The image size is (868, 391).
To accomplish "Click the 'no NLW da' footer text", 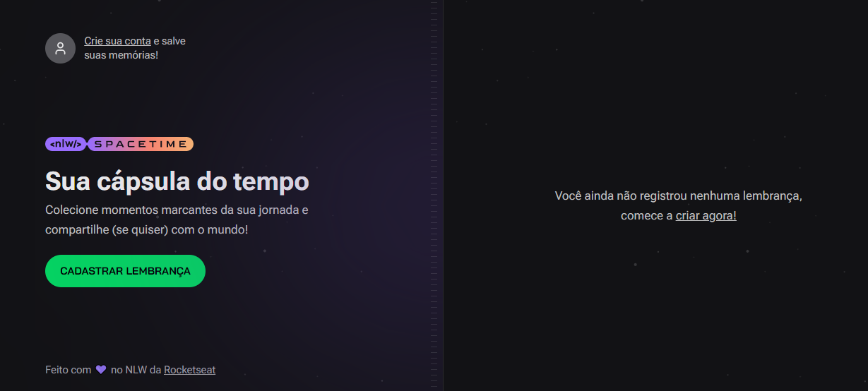I will pyautogui.click(x=136, y=369).
